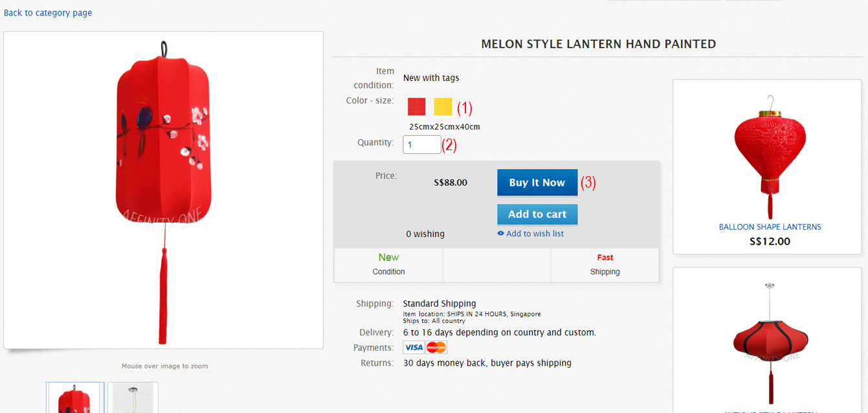Go back to category page

[48, 13]
